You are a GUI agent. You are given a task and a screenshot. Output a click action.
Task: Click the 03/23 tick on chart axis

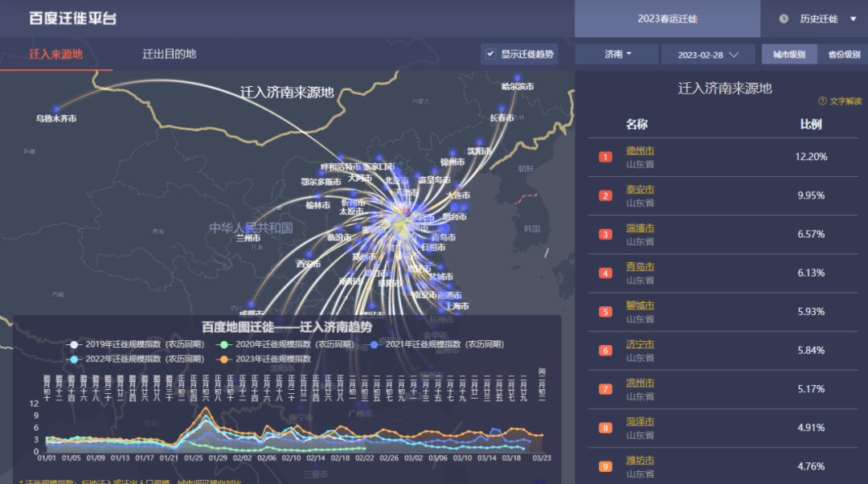pyautogui.click(x=542, y=458)
